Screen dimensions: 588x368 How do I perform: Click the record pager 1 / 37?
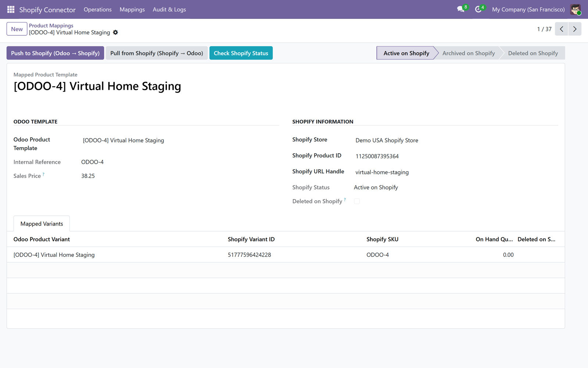pyautogui.click(x=544, y=29)
